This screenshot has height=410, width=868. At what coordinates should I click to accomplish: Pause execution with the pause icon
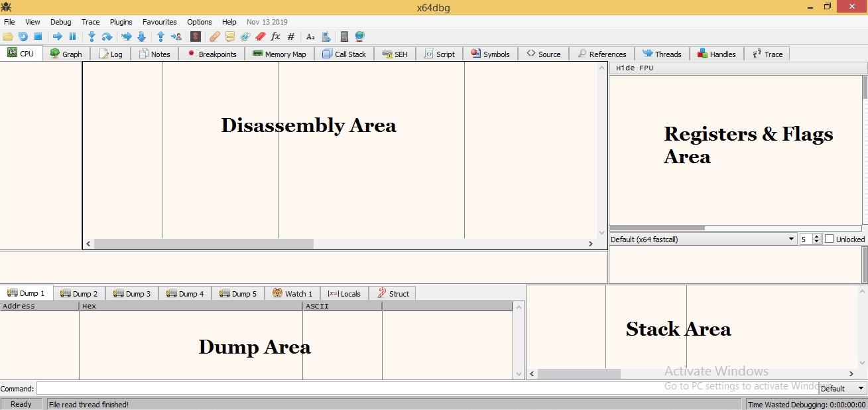pos(72,36)
